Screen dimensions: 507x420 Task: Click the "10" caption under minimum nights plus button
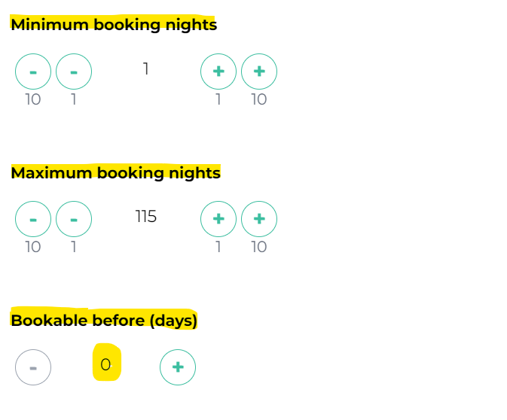click(259, 99)
